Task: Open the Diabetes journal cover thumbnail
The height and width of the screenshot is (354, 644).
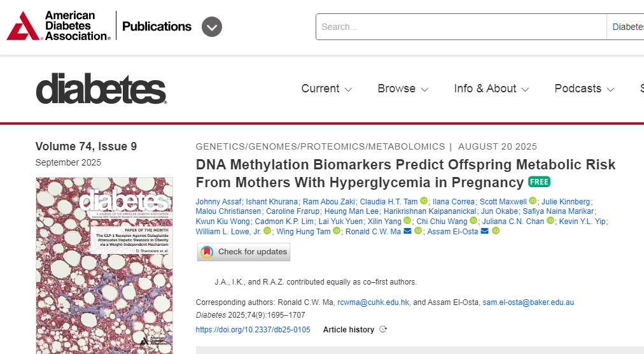Action: click(104, 265)
